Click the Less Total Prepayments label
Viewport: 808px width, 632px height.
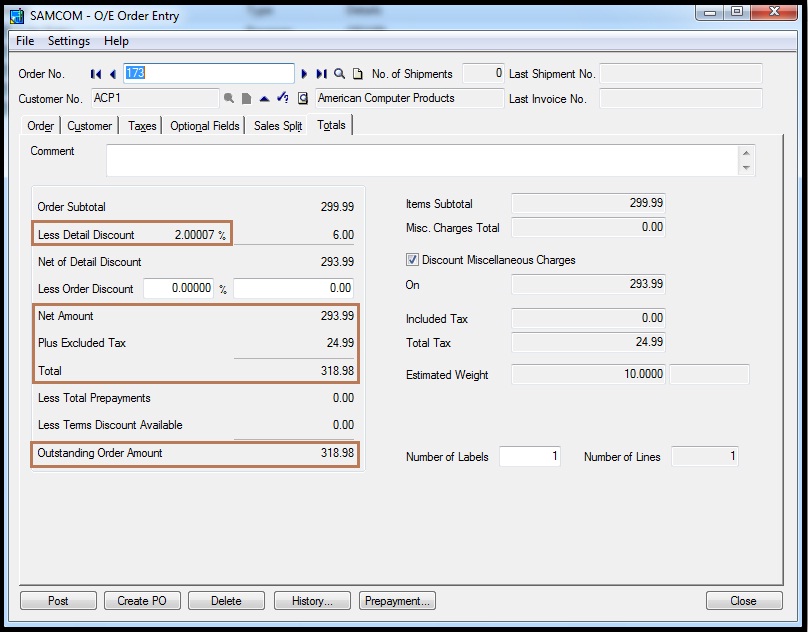(94, 398)
